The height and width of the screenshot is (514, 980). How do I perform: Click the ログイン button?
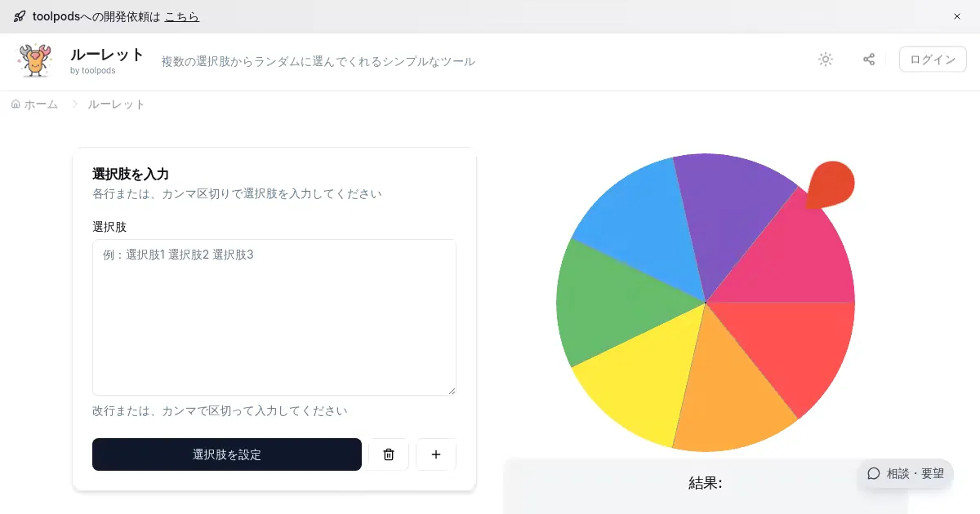coord(933,60)
